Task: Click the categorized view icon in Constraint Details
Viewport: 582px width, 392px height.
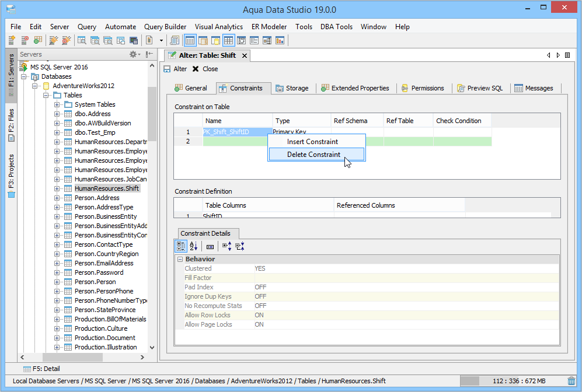Action: click(181, 247)
